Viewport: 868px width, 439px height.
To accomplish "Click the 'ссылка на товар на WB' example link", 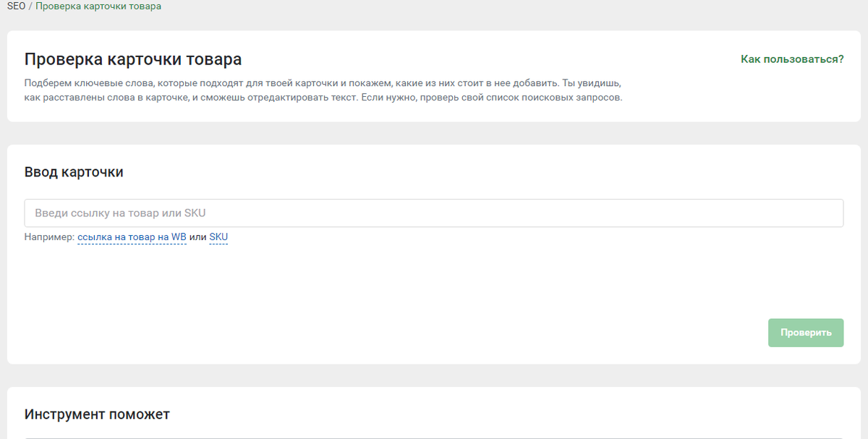I will (x=132, y=237).
